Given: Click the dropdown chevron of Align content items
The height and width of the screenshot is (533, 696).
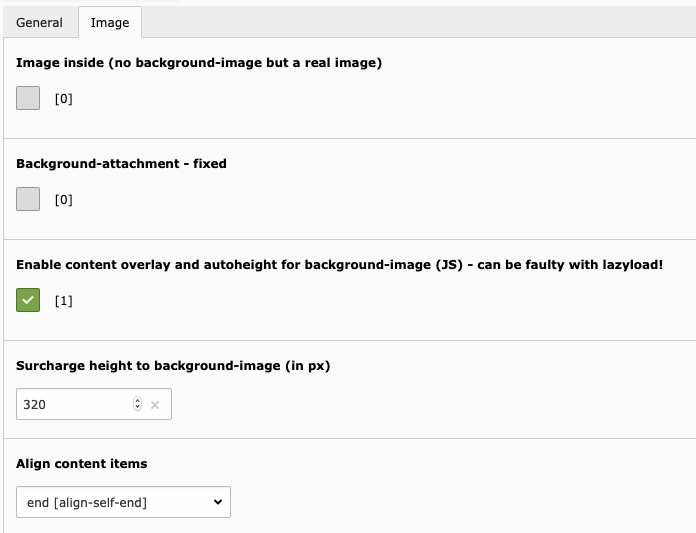Looking at the screenshot, I should coord(218,502).
